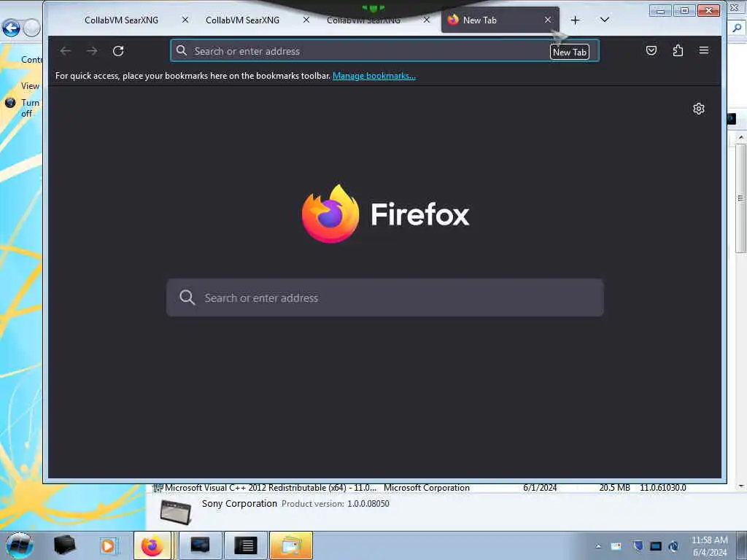Click the shield tray icon
This screenshot has height=560, width=747.
click(638, 546)
